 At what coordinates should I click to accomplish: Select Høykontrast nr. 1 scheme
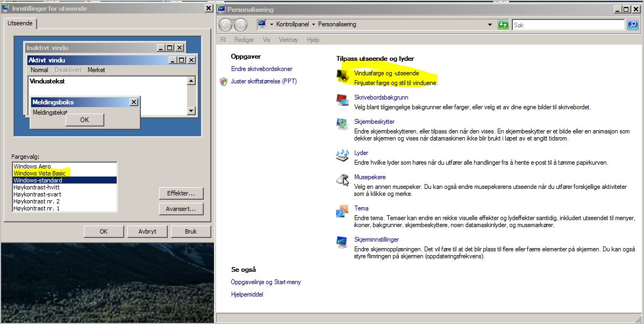click(x=65, y=208)
